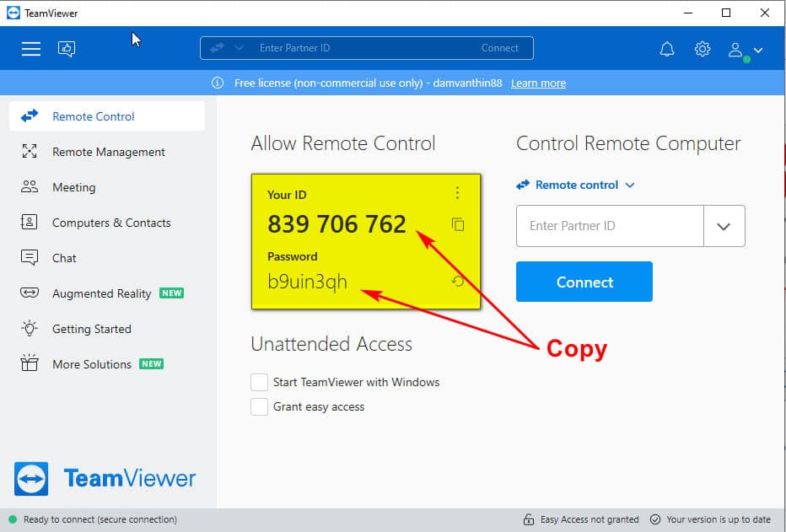Image resolution: width=786 pixels, height=532 pixels.
Task: Go to Computers & Contacts
Action: click(110, 223)
